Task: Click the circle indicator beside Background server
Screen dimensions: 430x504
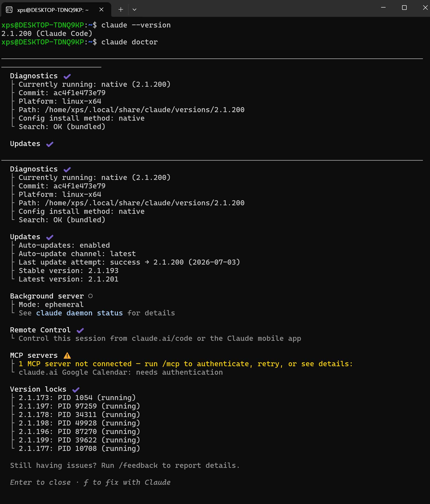Action: (x=90, y=296)
